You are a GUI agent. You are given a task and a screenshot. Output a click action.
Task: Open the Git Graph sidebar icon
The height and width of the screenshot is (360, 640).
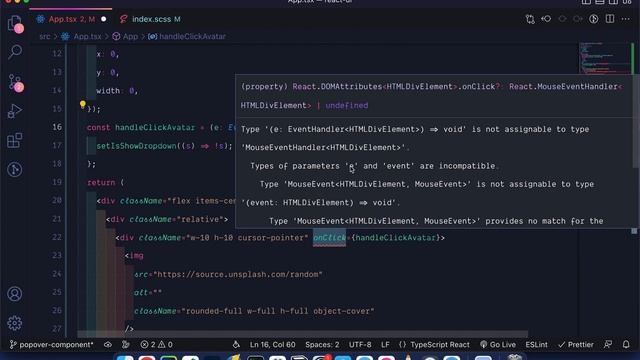(15, 169)
